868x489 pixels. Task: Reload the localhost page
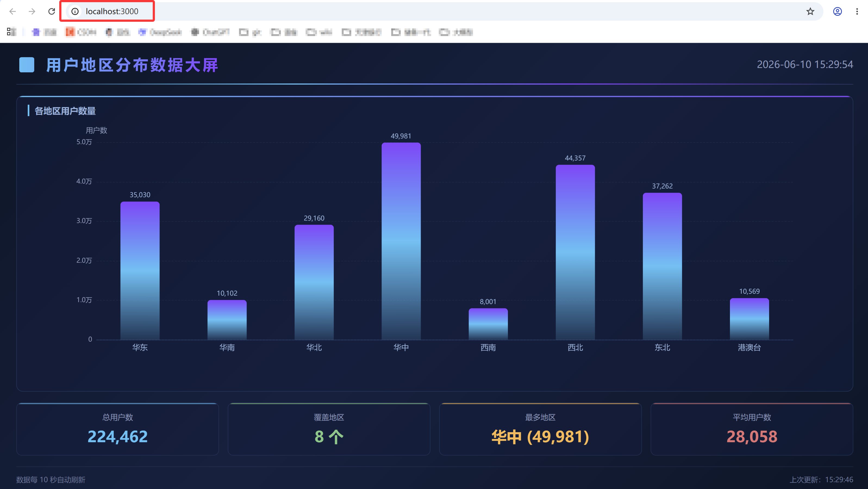[52, 11]
